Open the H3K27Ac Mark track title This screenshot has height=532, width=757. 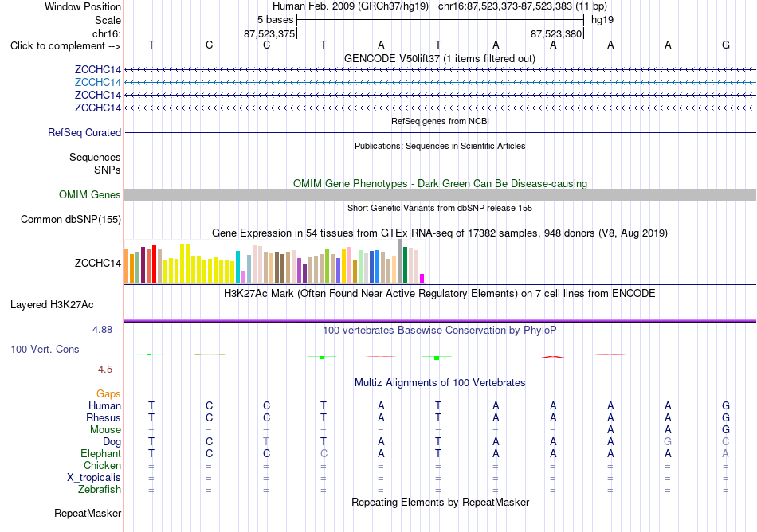point(440,294)
